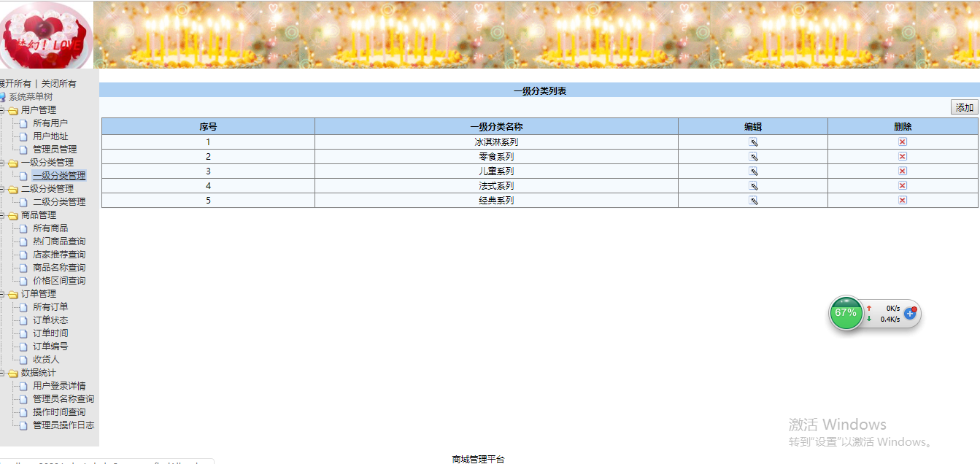Delete the 儿童系列 row with red X

click(903, 171)
